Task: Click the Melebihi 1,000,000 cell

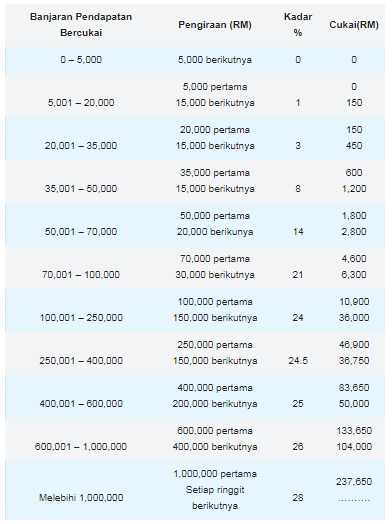Action: (x=81, y=498)
